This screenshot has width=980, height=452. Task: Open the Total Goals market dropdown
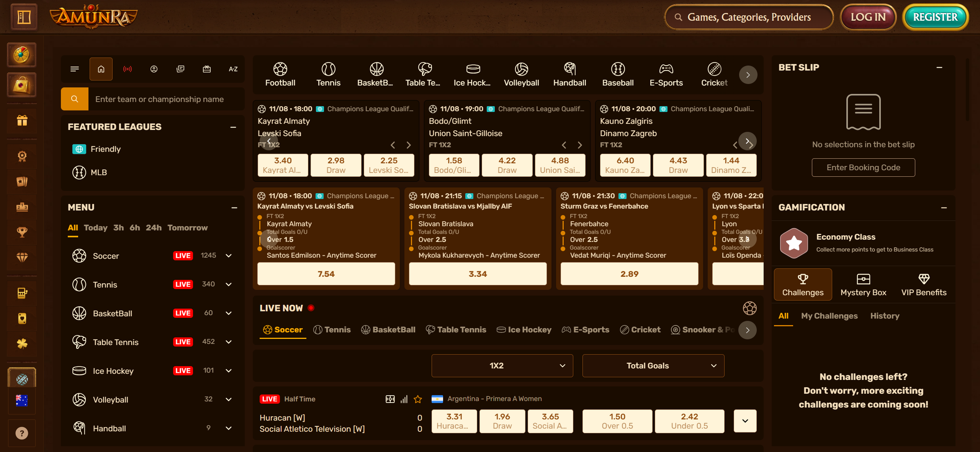point(653,365)
